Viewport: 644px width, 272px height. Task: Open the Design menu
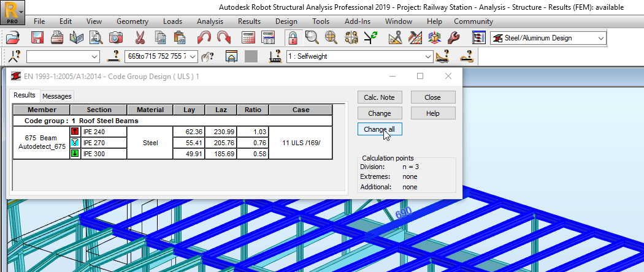[x=286, y=21]
